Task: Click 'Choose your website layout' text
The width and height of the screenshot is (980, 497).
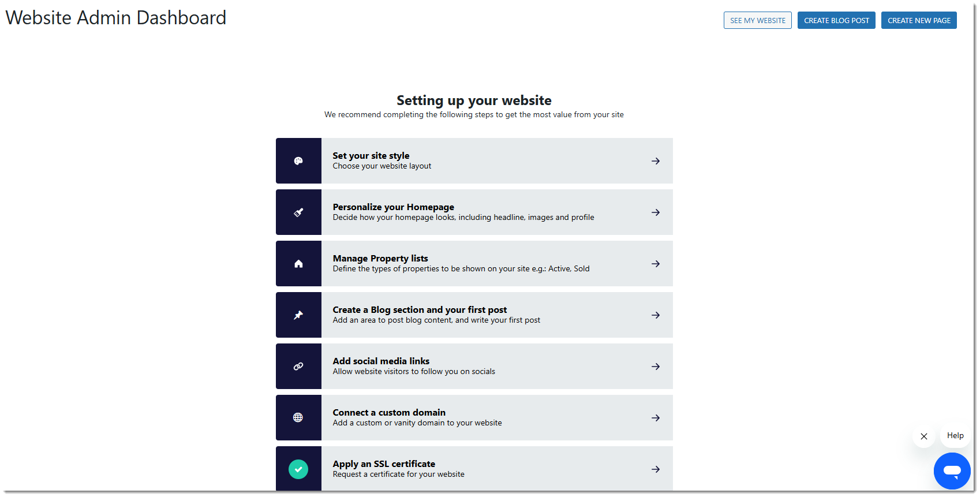Action: point(382,166)
